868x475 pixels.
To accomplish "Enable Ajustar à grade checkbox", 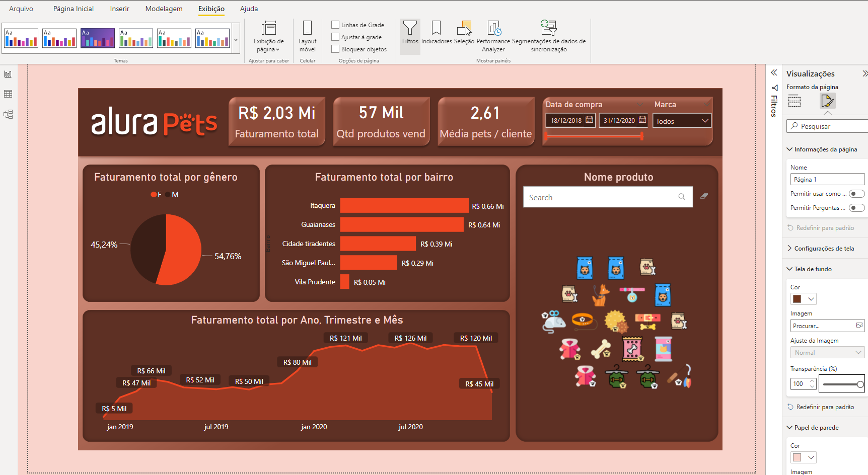I will point(335,37).
